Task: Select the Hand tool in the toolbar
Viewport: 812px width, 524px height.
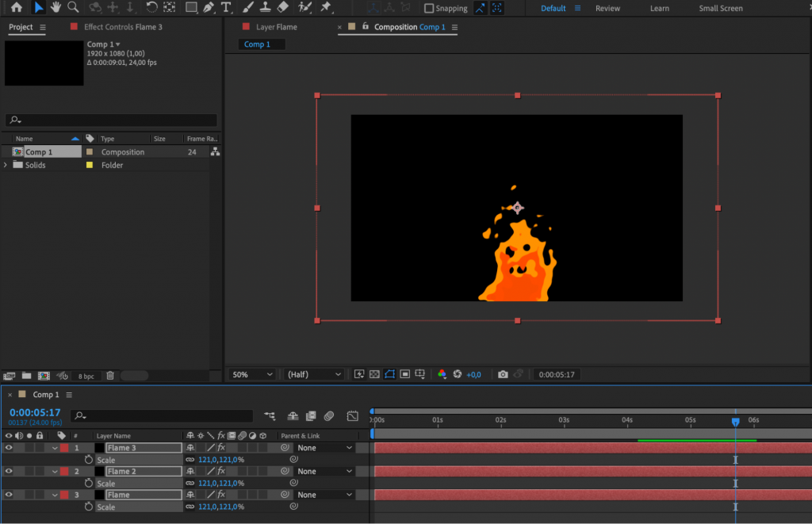Action: [x=54, y=8]
